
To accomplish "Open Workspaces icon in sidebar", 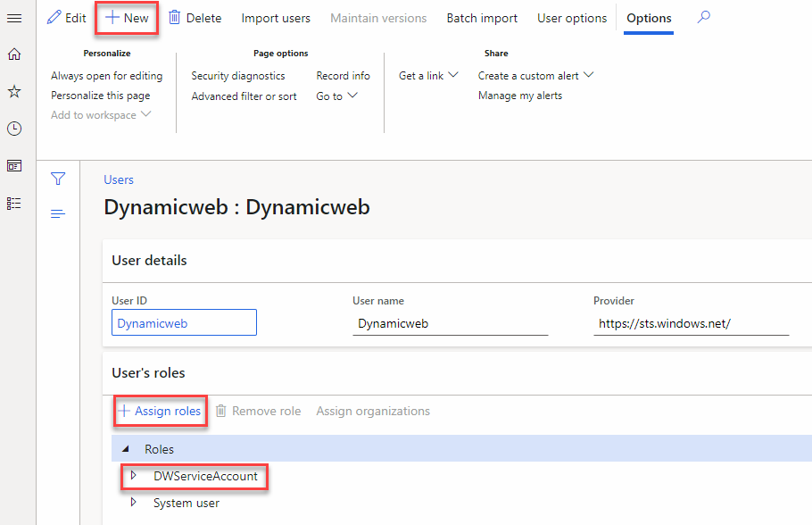I will coord(14,166).
